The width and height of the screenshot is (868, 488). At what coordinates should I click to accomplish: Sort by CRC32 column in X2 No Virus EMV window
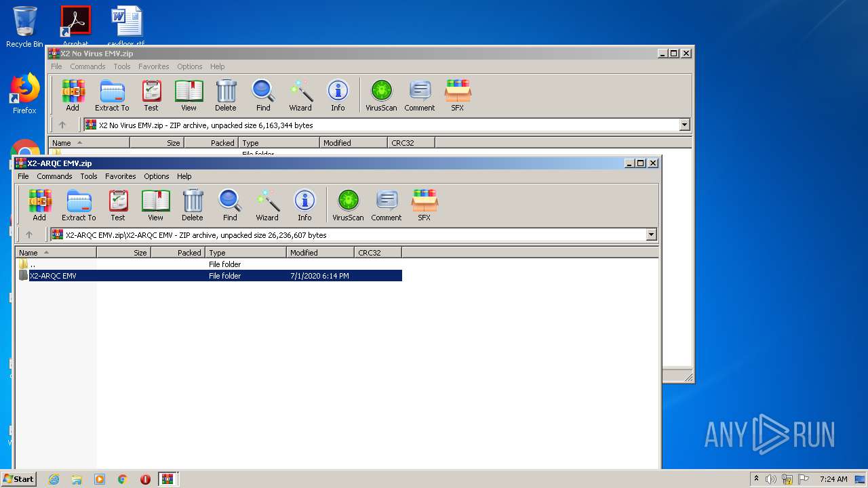[411, 143]
